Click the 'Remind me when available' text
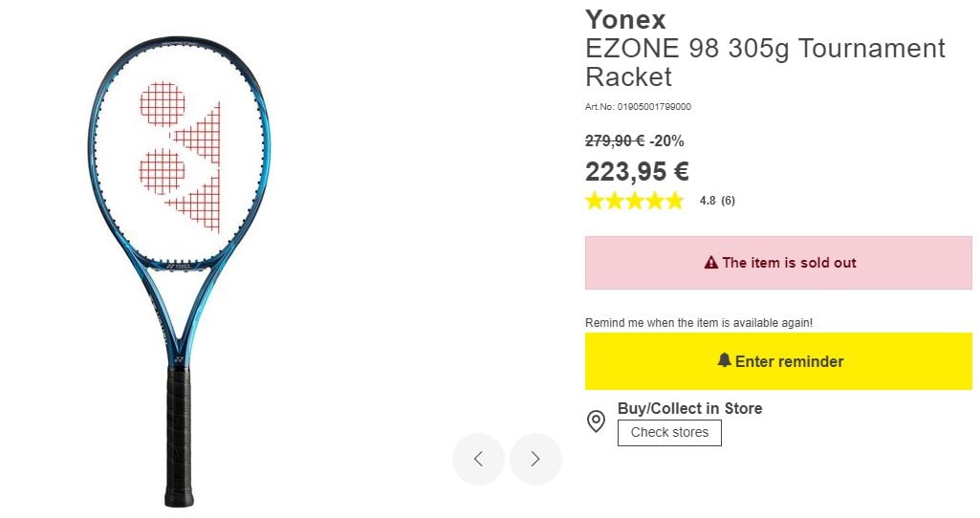This screenshot has width=980, height=518. click(x=699, y=323)
